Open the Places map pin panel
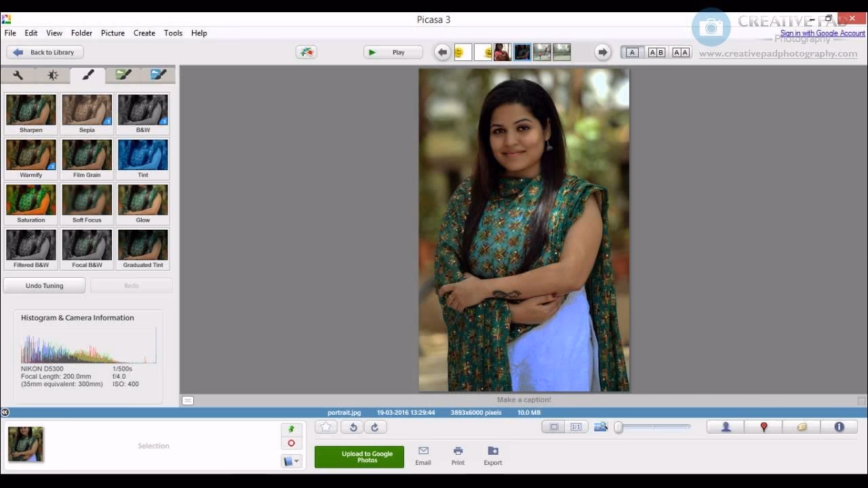Image resolution: width=868 pixels, height=488 pixels. point(764,427)
